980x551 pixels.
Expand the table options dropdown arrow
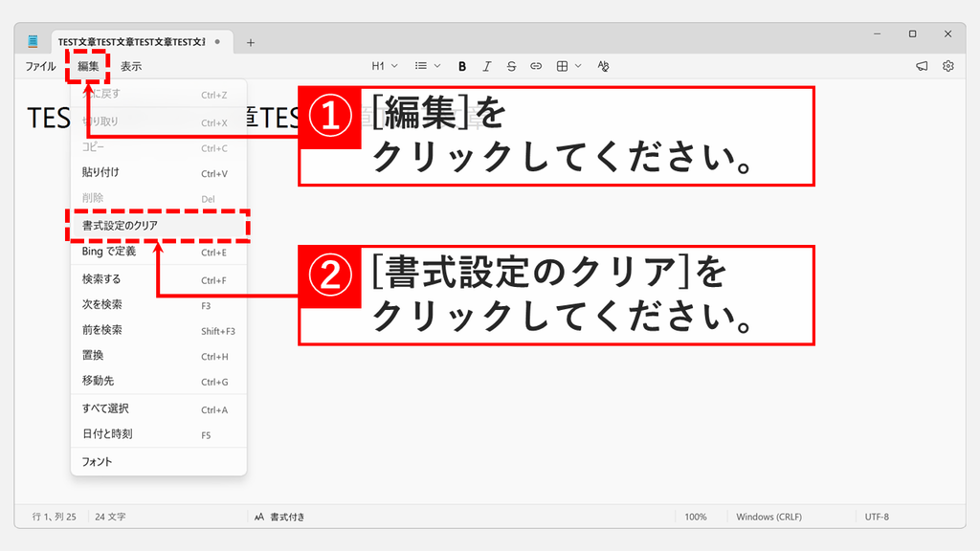point(578,66)
